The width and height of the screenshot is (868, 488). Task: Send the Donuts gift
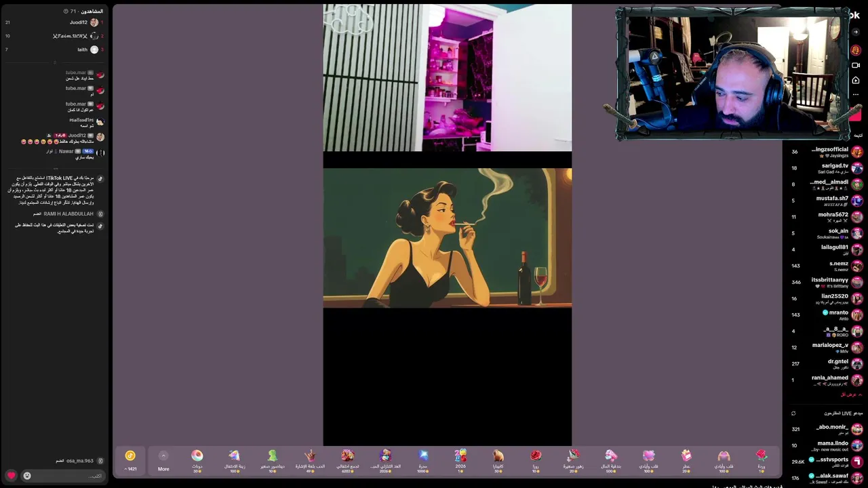click(x=197, y=460)
